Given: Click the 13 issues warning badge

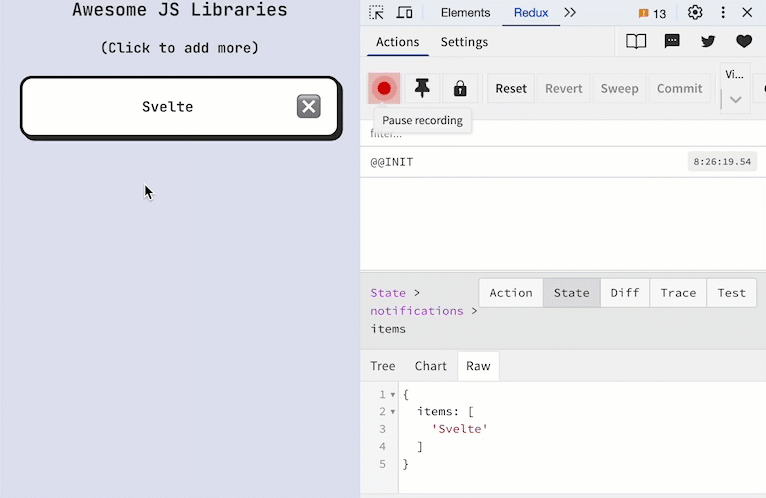Looking at the screenshot, I should click(x=652, y=14).
